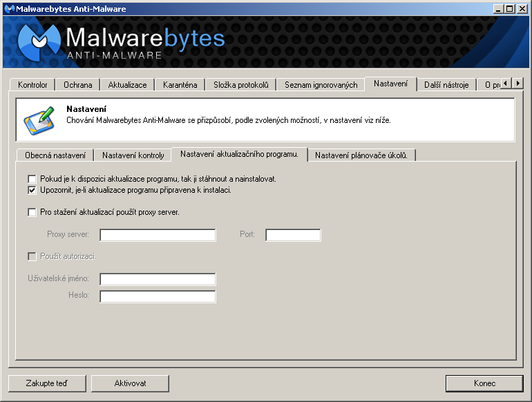Click the Aktivovat button
Screen dimensions: 532x402
tap(130, 383)
